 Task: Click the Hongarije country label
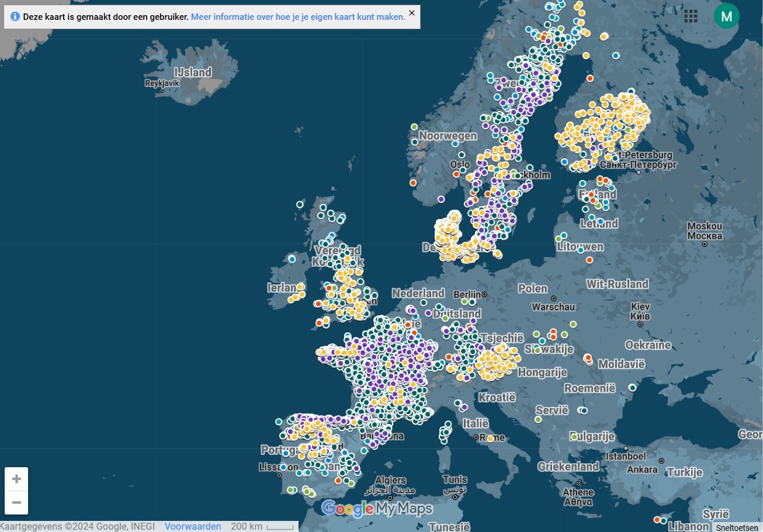coord(543,372)
